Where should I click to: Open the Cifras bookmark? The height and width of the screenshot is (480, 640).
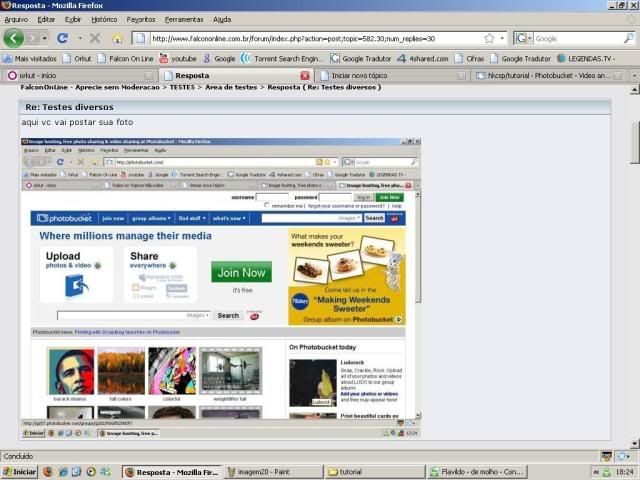click(x=469, y=58)
